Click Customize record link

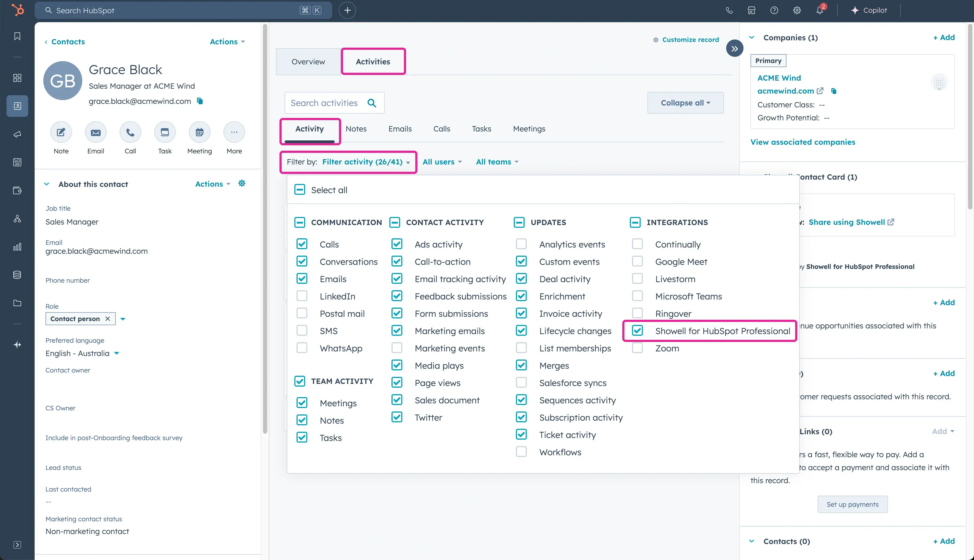coord(686,39)
